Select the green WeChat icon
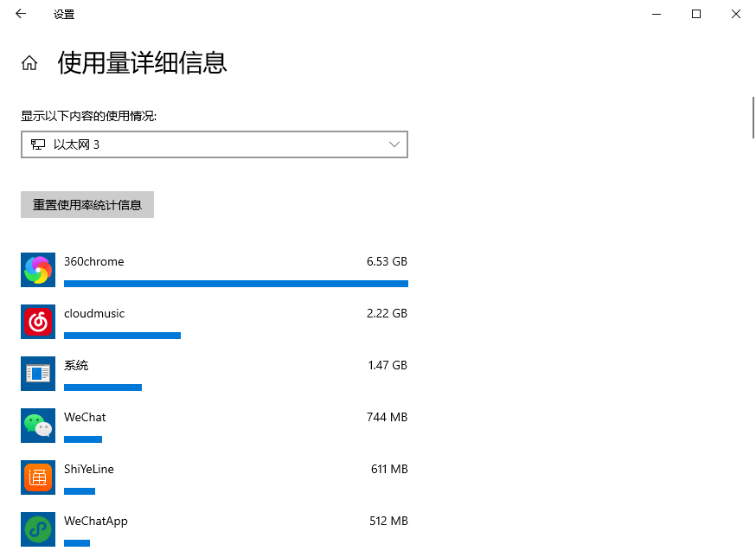Viewport: 756px width, 551px height. pos(37,425)
